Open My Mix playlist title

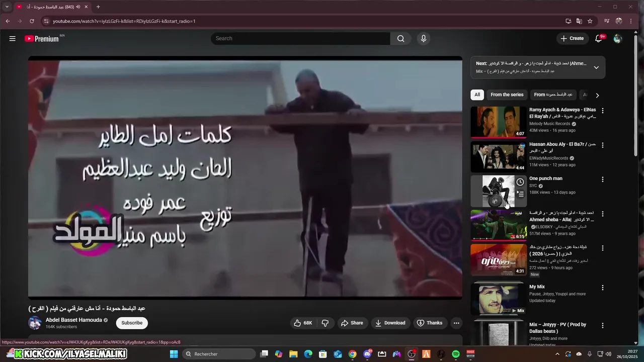pos(537,287)
